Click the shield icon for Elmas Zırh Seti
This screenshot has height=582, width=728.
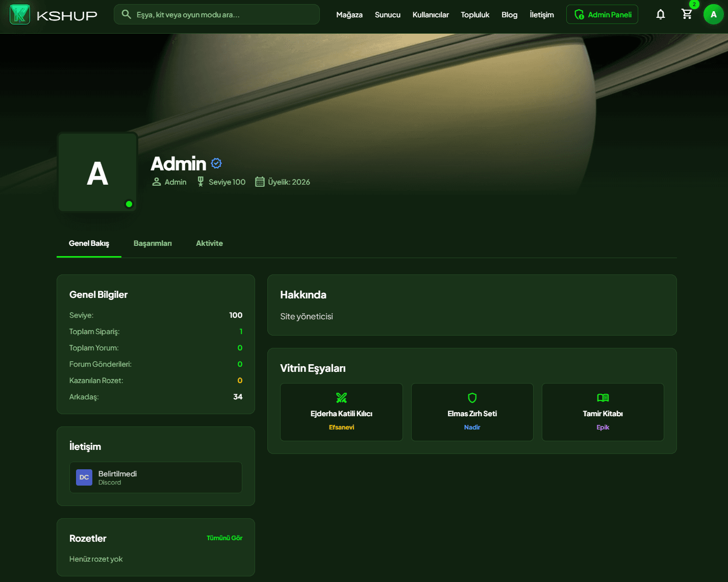point(472,397)
